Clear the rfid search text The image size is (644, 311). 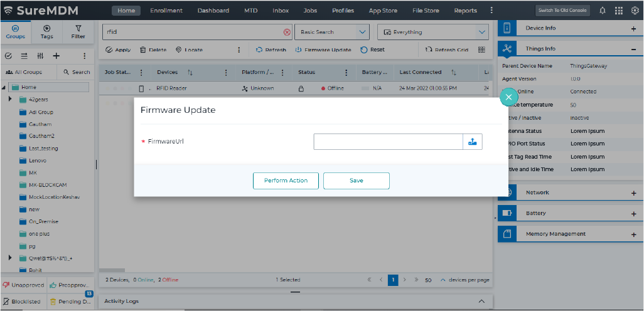point(287,32)
